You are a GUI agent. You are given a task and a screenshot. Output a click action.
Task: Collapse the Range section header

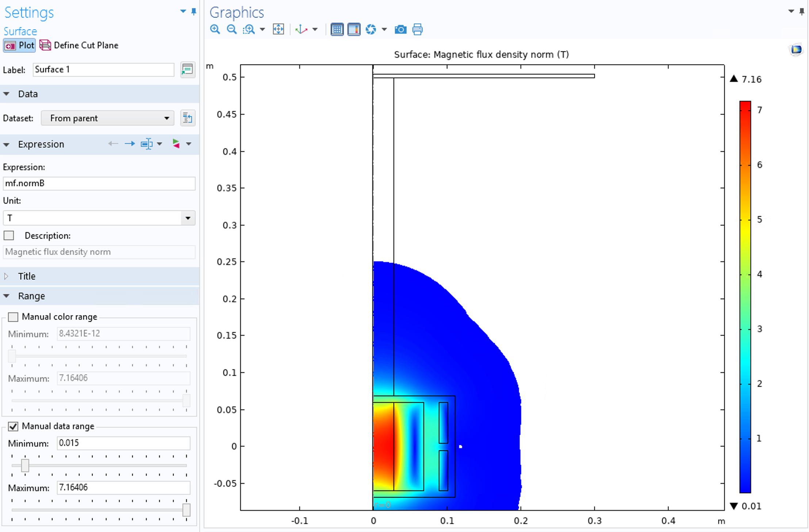[31, 296]
